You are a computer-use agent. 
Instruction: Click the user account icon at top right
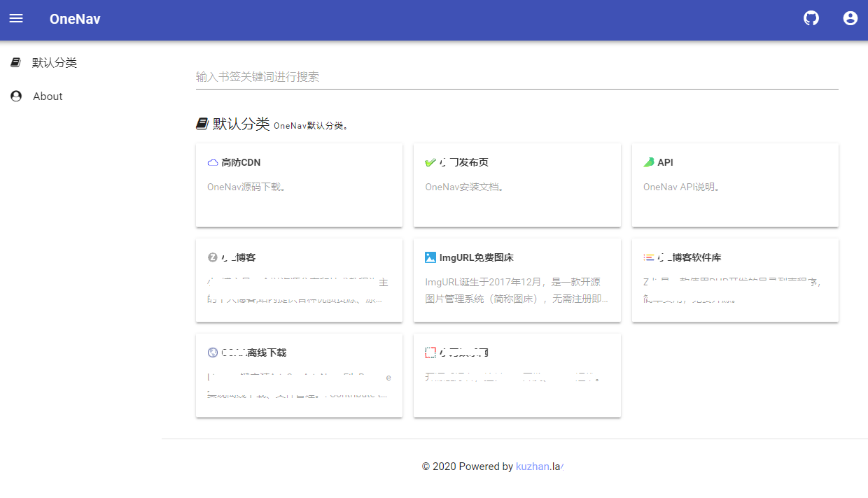(x=850, y=18)
